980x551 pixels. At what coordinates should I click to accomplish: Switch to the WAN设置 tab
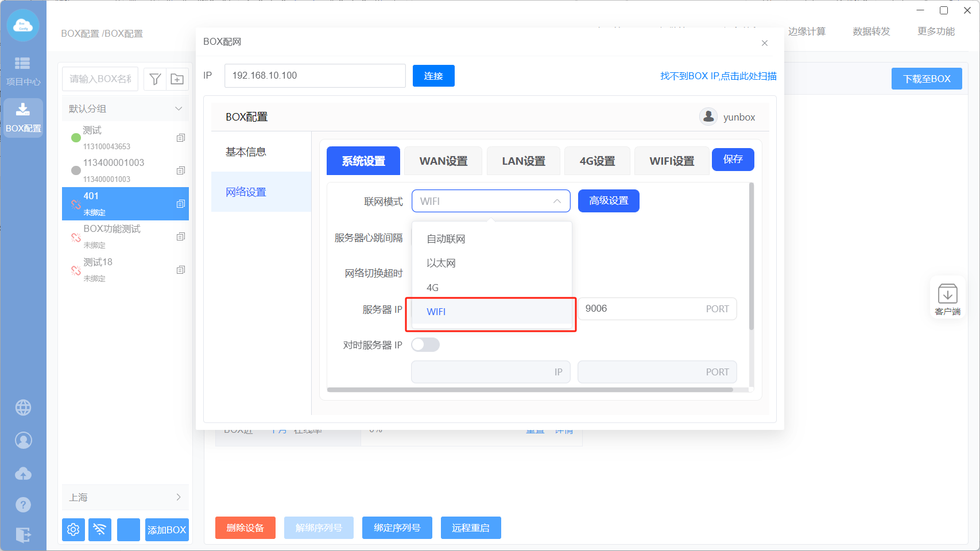[x=443, y=161]
